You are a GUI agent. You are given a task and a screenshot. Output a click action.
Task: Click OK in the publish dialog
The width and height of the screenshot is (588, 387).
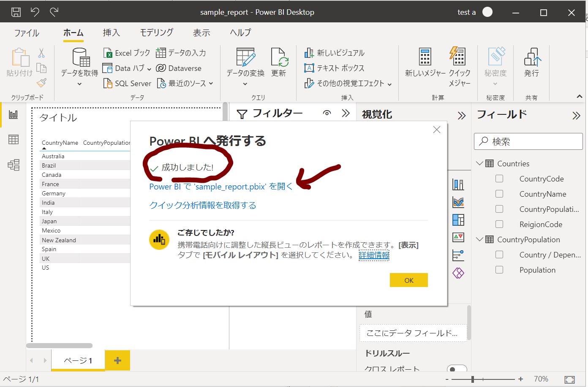(x=409, y=280)
